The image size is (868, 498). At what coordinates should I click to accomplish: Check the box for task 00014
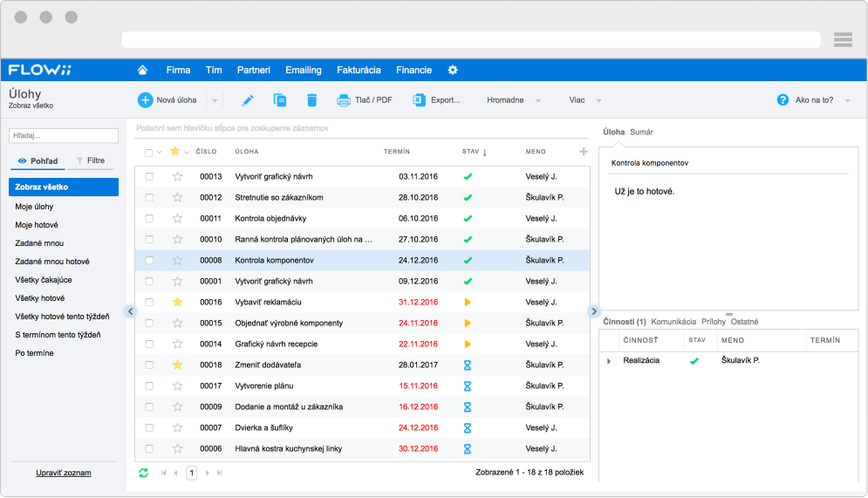tap(149, 345)
